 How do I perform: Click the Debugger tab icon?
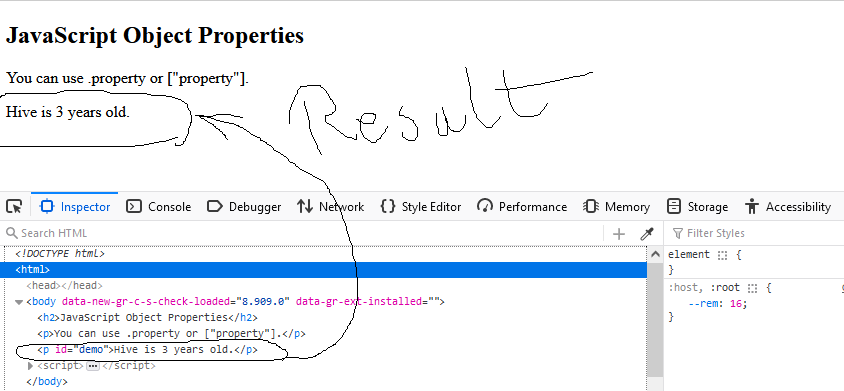[x=215, y=206]
